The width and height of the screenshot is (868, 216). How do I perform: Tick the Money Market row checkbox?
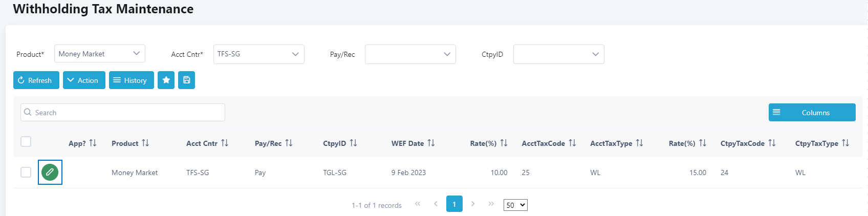[26, 172]
